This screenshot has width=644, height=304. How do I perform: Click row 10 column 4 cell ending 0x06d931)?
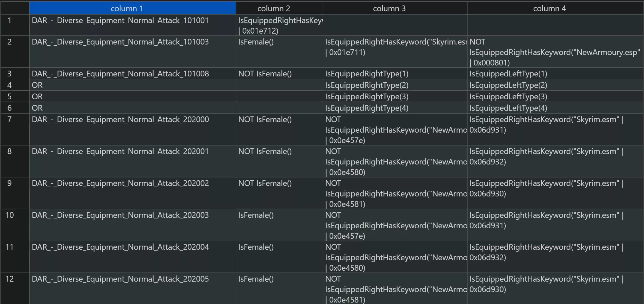coord(555,225)
